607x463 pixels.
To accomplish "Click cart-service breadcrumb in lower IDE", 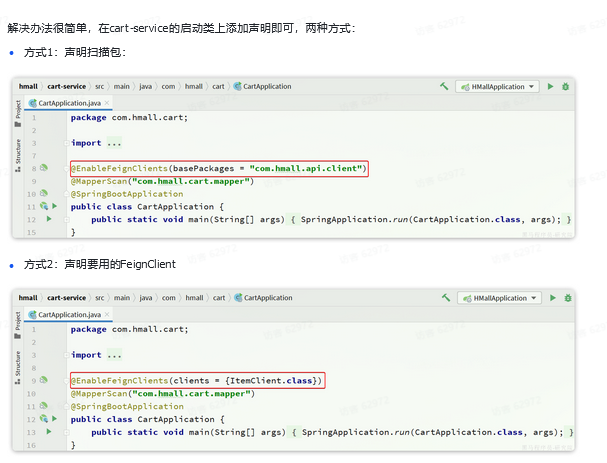I will (67, 298).
